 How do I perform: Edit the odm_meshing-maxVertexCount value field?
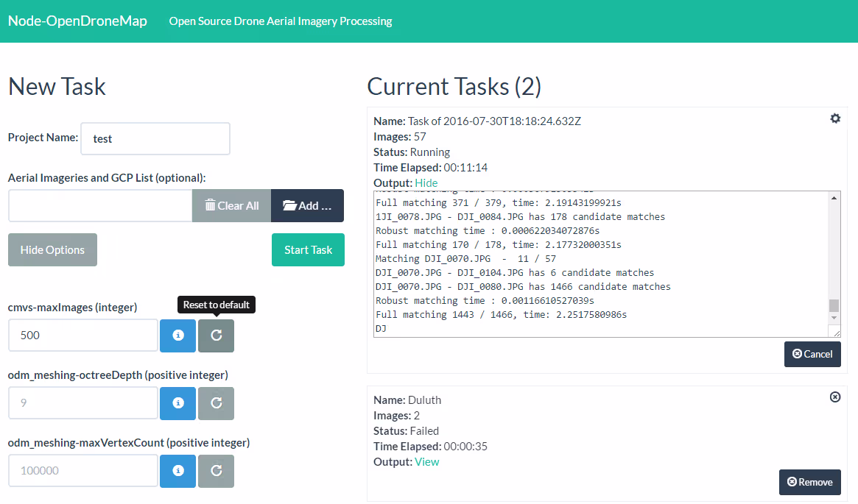click(x=83, y=471)
